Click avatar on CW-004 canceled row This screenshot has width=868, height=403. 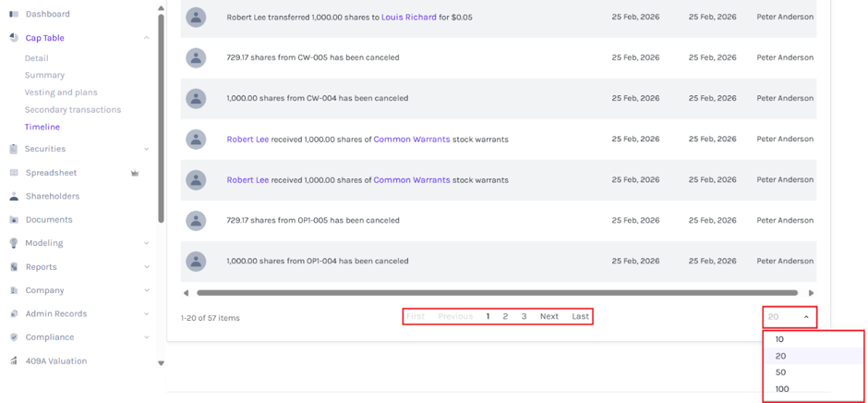coord(196,98)
